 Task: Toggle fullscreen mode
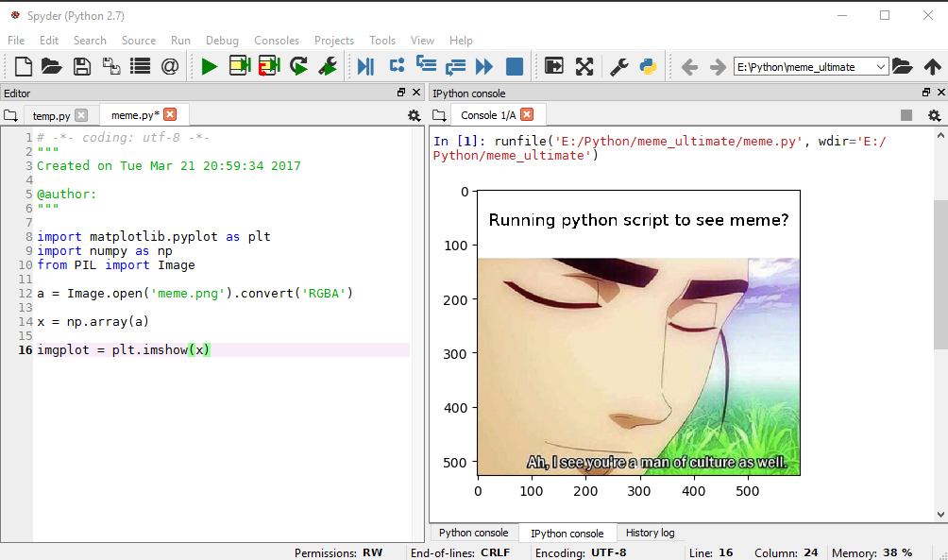(x=584, y=66)
